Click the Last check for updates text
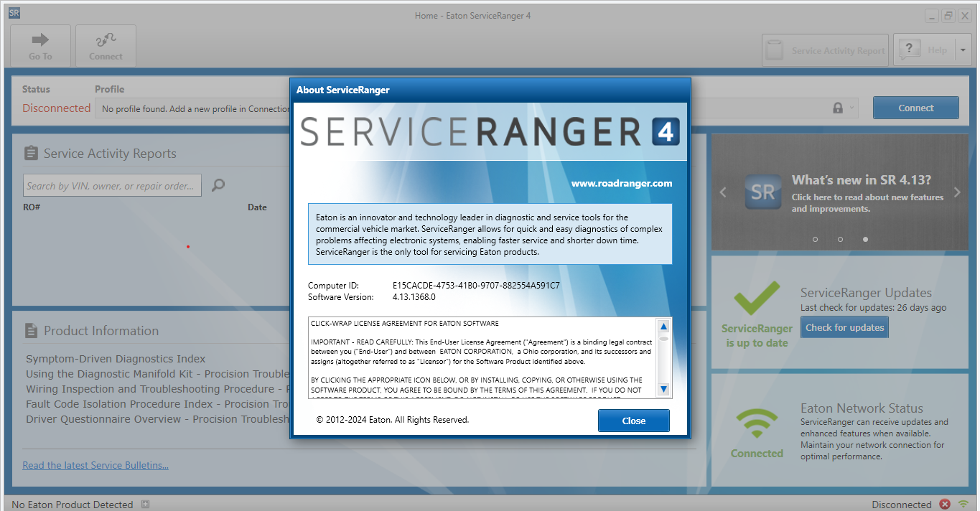Image resolution: width=980 pixels, height=511 pixels. [873, 307]
